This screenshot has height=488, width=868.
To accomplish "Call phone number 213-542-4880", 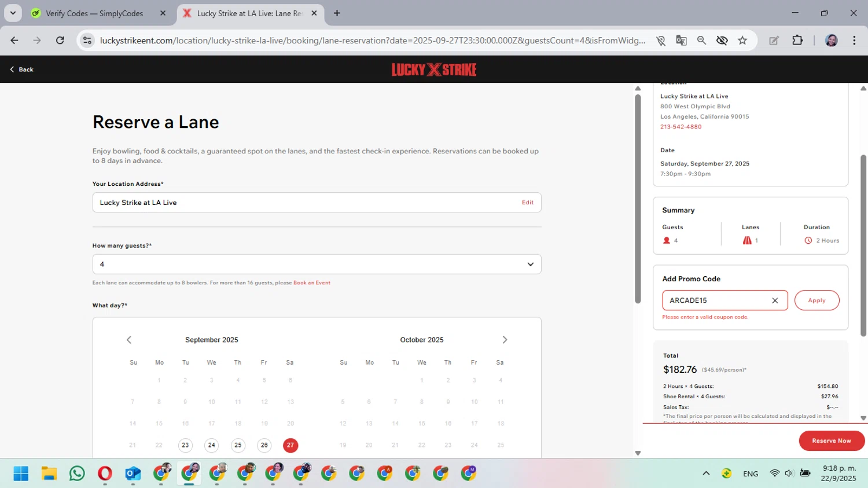I will [681, 127].
